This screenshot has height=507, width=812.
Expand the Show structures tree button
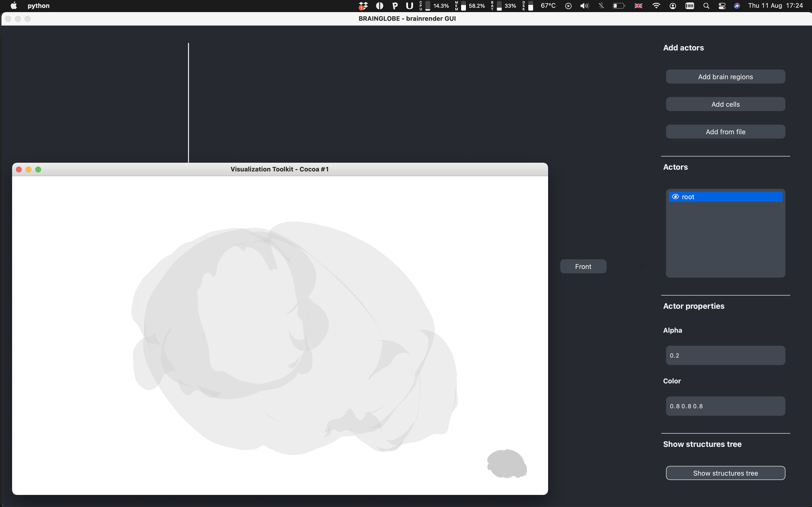725,473
